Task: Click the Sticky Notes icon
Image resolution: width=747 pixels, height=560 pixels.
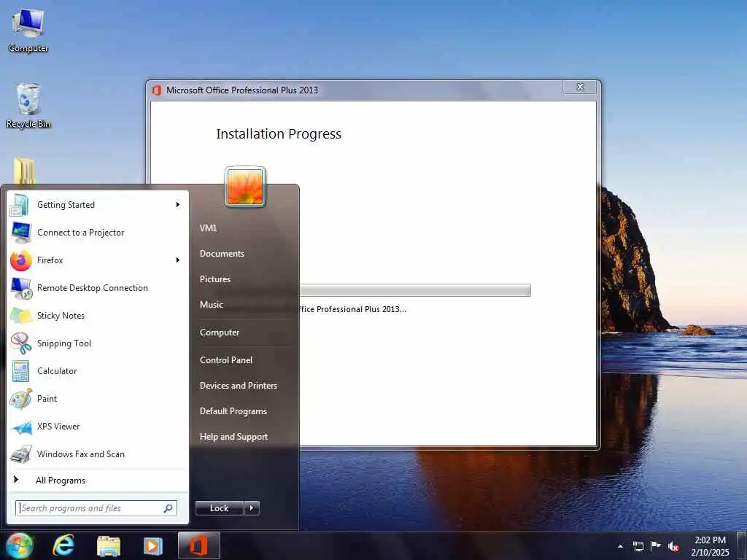Action: click(21, 316)
